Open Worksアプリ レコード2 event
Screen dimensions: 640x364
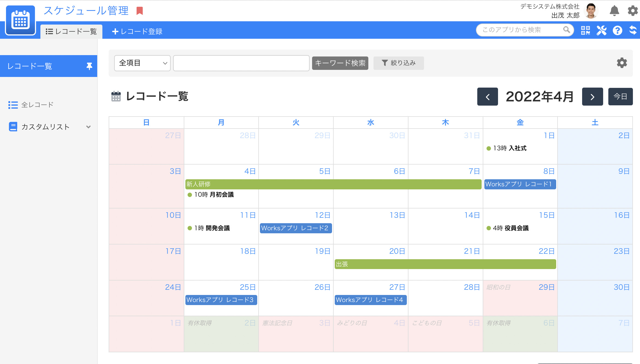tap(296, 228)
